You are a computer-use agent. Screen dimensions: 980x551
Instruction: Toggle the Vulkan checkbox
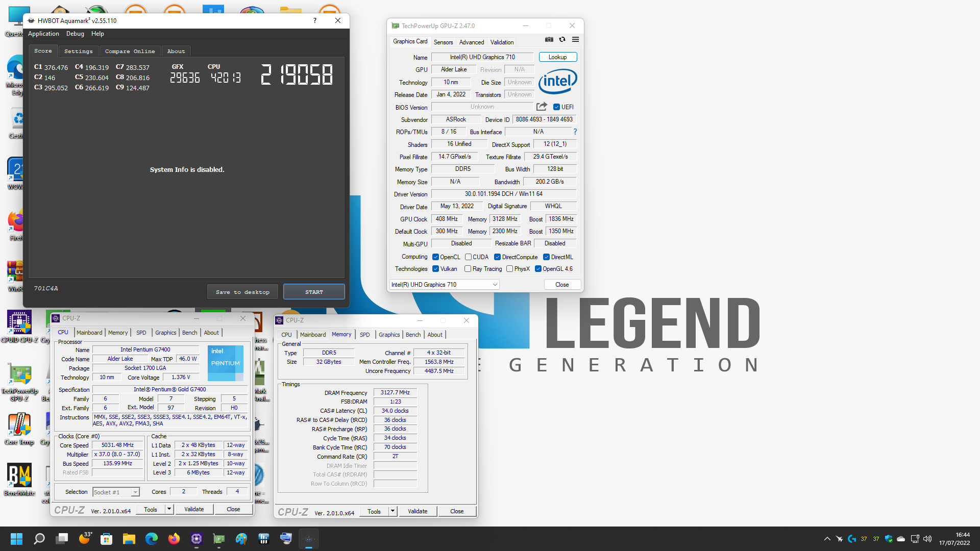[x=435, y=269]
